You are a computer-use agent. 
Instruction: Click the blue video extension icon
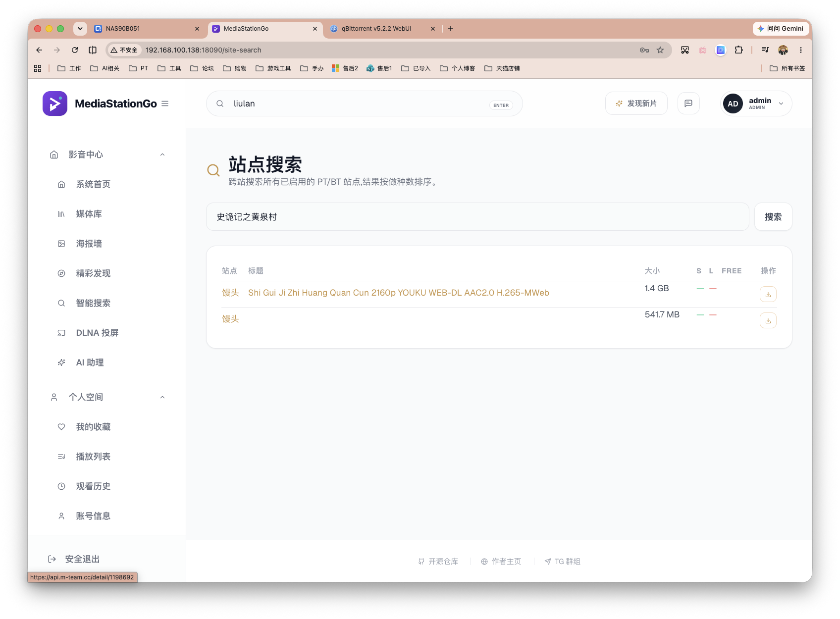721,50
